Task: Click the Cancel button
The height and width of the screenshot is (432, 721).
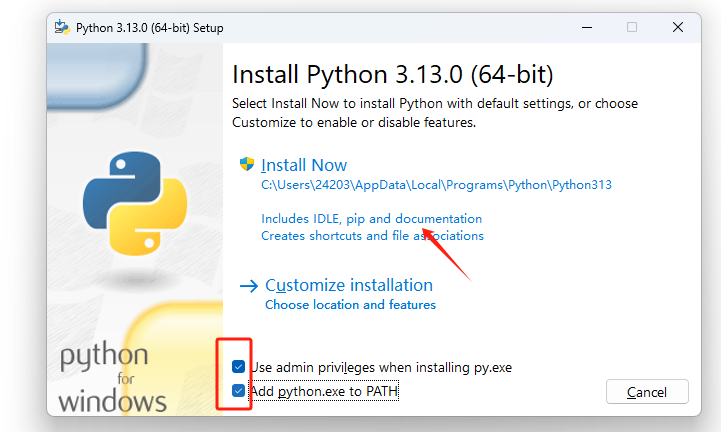Action: pyautogui.click(x=647, y=392)
